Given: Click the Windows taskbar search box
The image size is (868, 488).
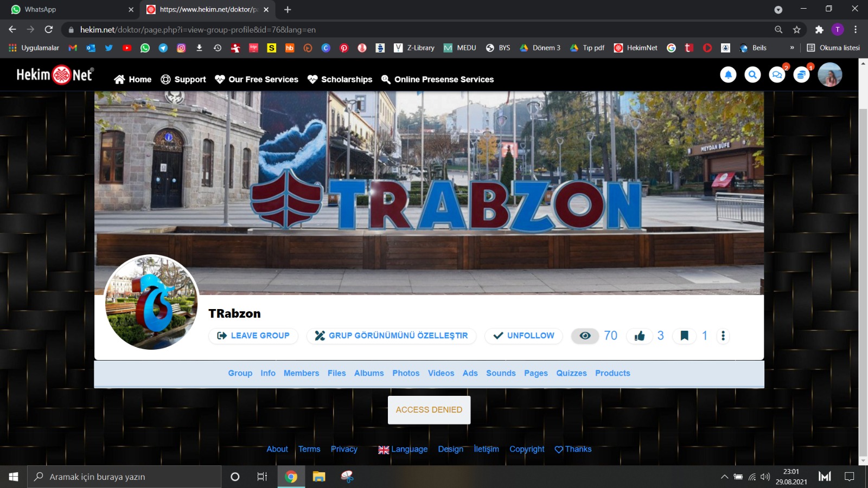Looking at the screenshot, I should pos(125,477).
